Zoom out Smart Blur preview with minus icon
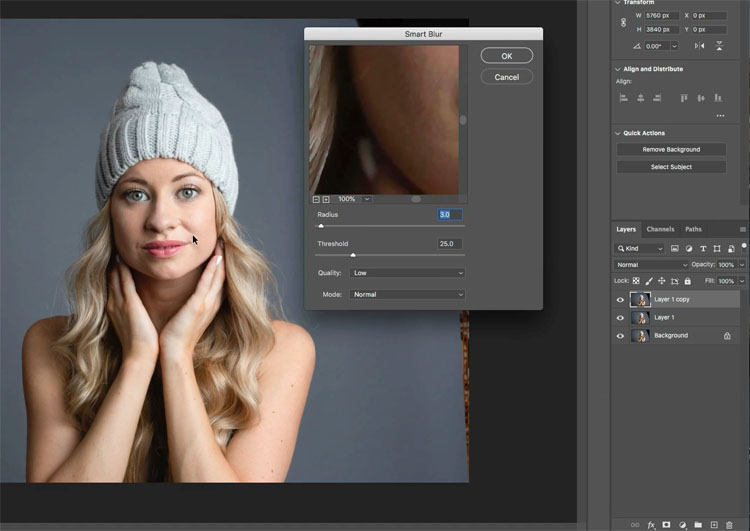The image size is (750, 531). [x=316, y=199]
